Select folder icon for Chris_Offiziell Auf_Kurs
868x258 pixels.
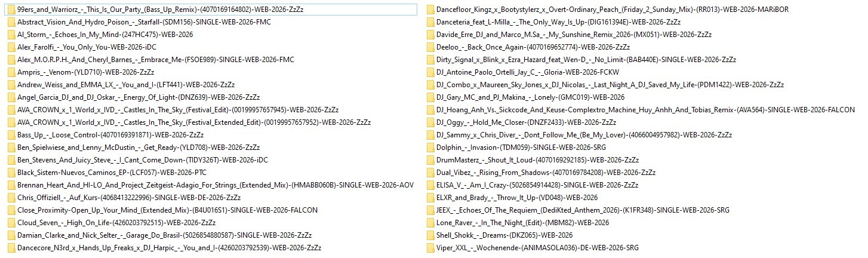pos(11,198)
